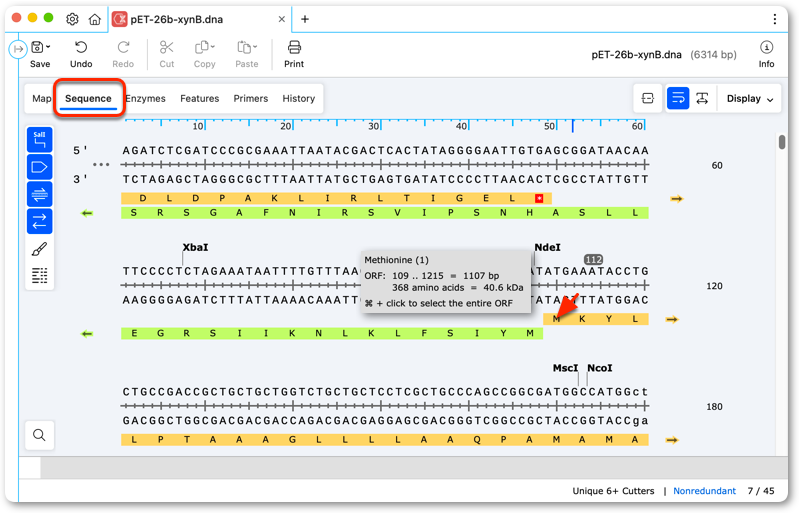This screenshot has width=799, height=513.
Task: Click Unique 6+ Cutters label
Action: coord(613,491)
